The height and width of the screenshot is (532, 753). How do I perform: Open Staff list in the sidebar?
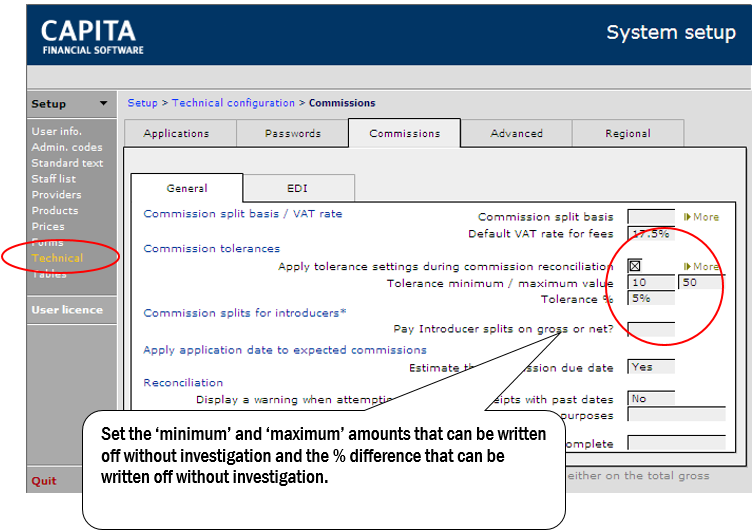pos(53,179)
